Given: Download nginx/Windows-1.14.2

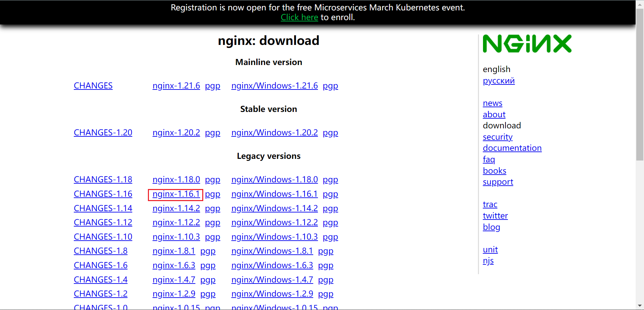Looking at the screenshot, I should (274, 208).
